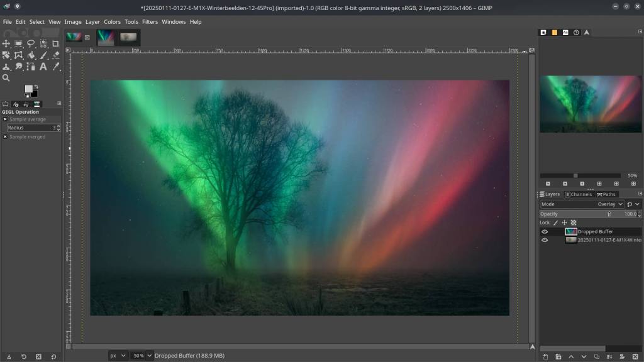Toggle the Sample merged checkbox

(5, 136)
